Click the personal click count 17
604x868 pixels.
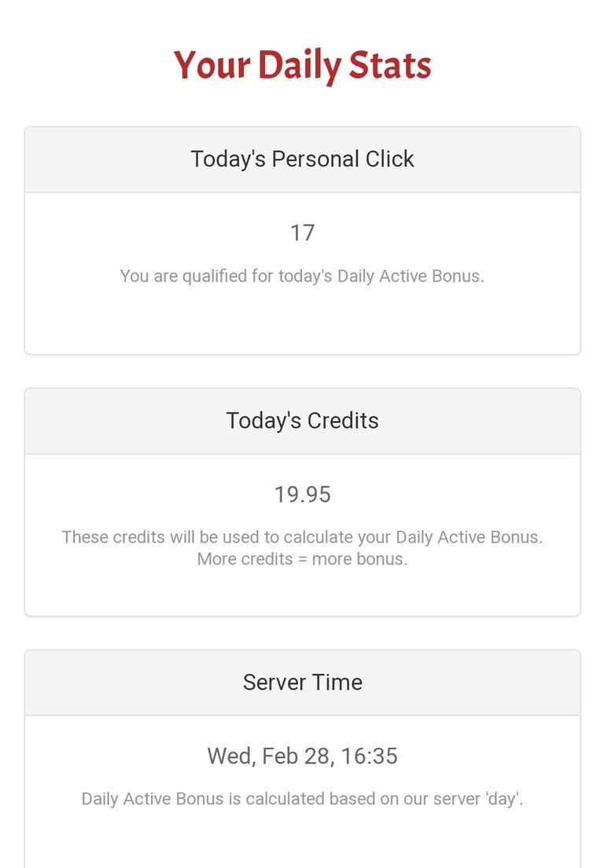pyautogui.click(x=302, y=233)
